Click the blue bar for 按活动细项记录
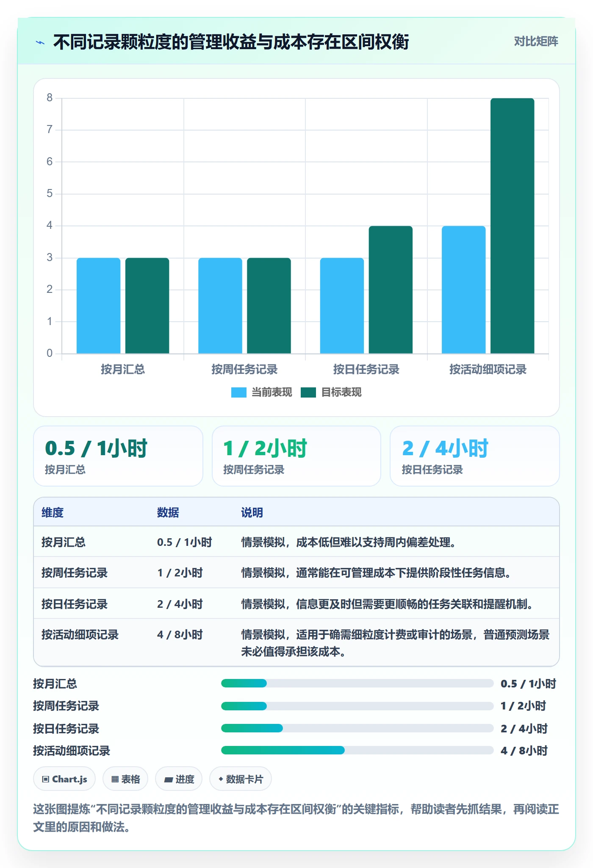 point(464,290)
